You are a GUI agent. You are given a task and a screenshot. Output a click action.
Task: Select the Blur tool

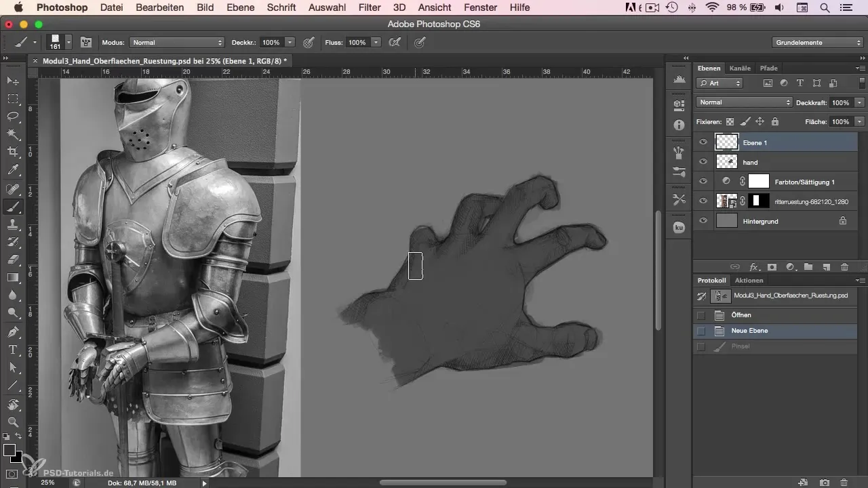[x=13, y=295]
